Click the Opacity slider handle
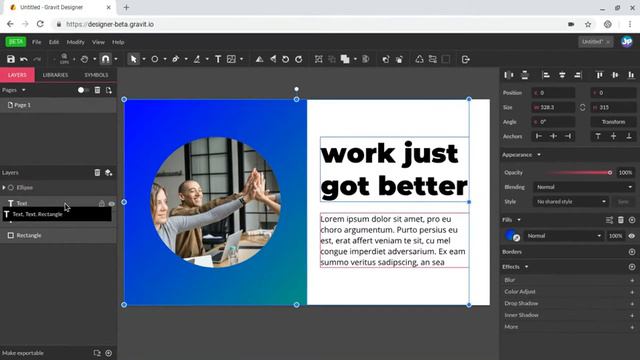Viewport: 640px width, 360px height. (x=609, y=173)
